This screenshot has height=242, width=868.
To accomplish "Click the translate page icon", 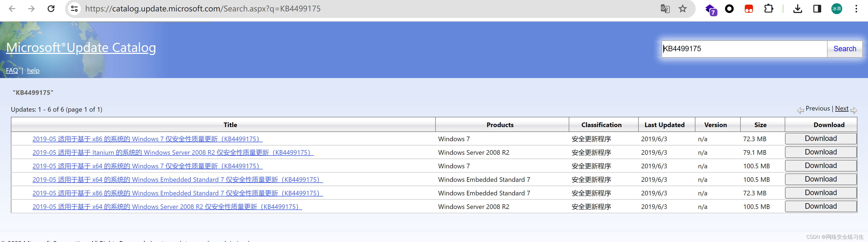I will [x=665, y=9].
